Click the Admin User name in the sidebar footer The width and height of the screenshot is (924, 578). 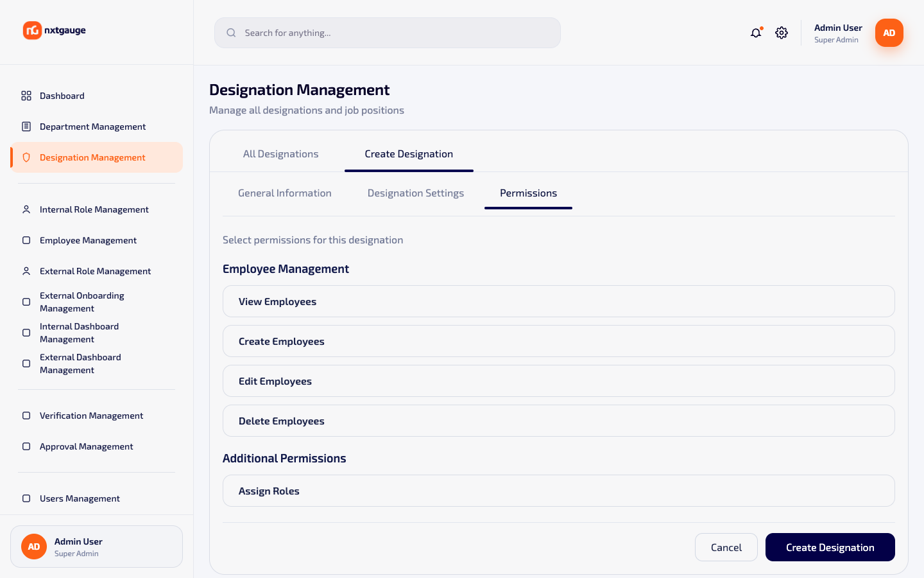coord(78,541)
